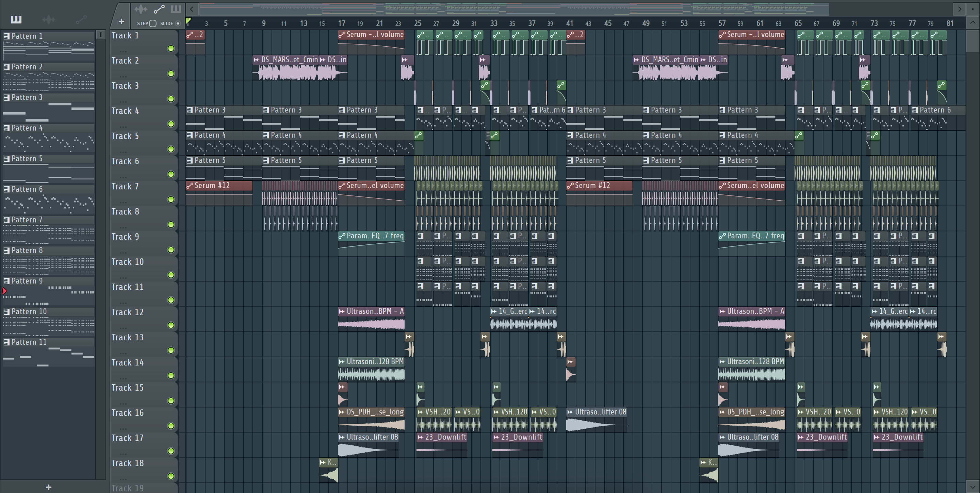980x493 pixels.
Task: Open menu of first Serum volume clip on Track 1
Action: (x=342, y=35)
